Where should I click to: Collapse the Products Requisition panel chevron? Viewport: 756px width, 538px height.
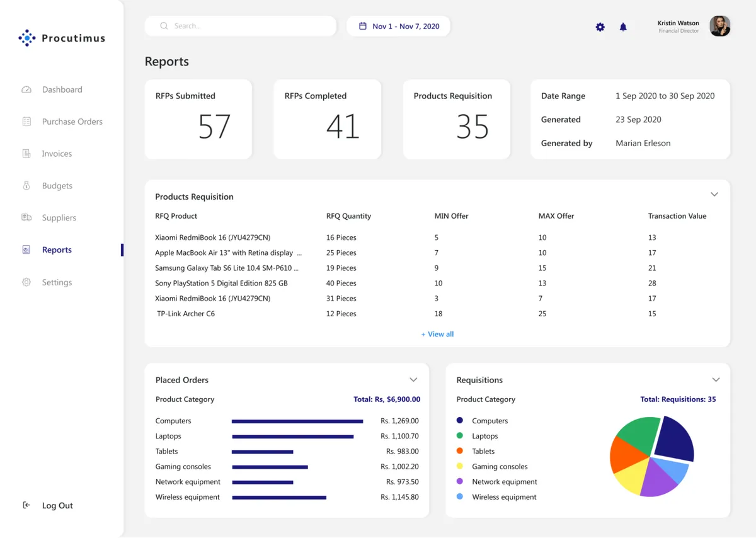click(714, 195)
